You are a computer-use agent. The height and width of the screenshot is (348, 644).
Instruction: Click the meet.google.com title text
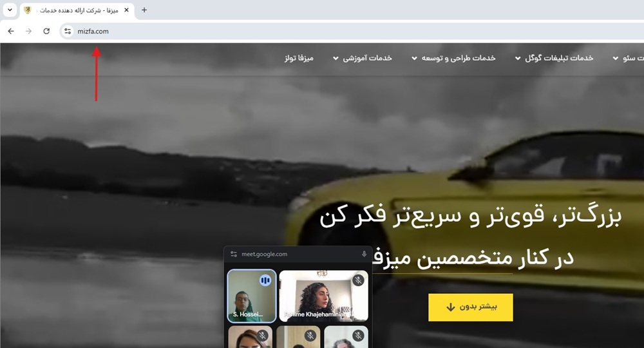(264, 254)
